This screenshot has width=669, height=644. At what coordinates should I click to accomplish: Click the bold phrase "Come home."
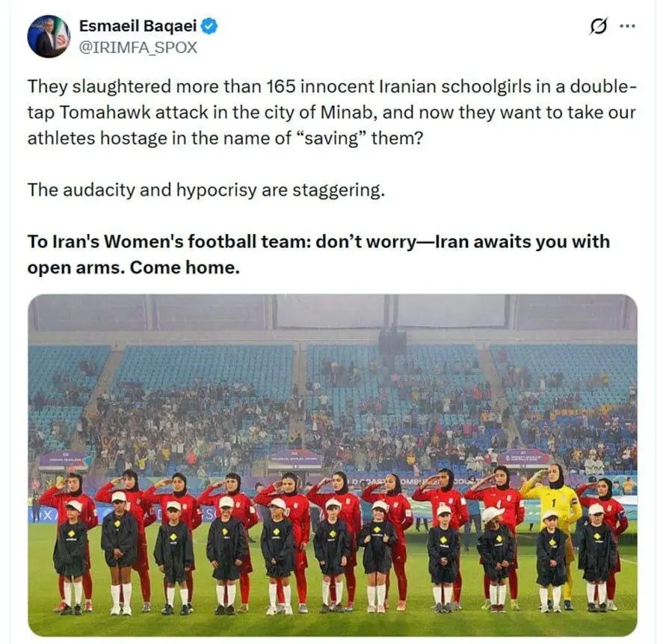pyautogui.click(x=185, y=268)
